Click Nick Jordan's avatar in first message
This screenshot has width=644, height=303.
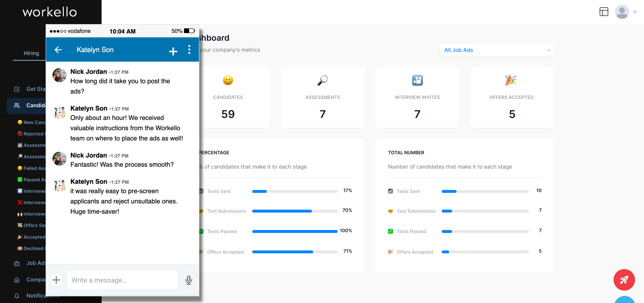tap(60, 75)
